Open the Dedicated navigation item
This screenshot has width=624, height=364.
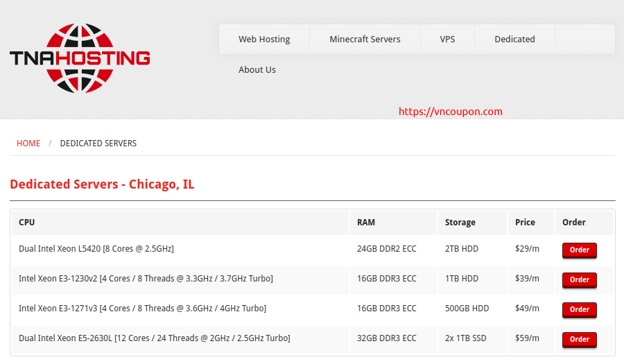(x=514, y=40)
